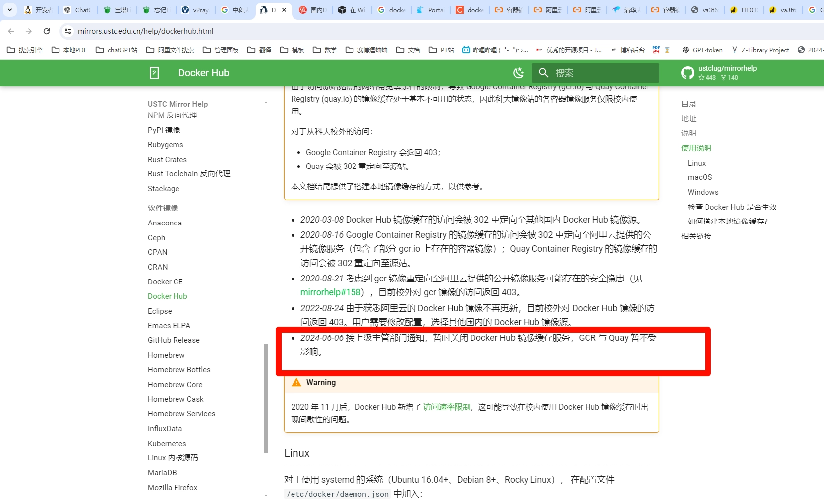Open the 哔哩哔哩 bookmark icon
Viewport: 824px width, 504px height.
click(x=466, y=50)
